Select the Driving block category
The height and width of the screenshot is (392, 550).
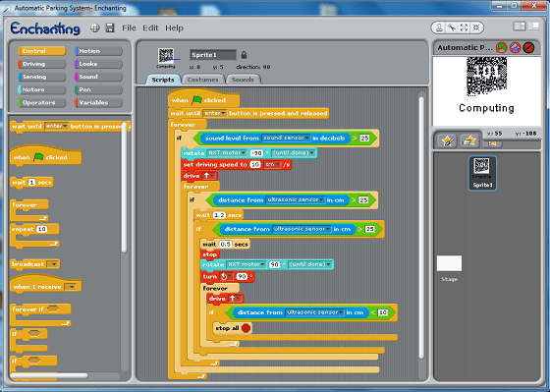point(41,64)
